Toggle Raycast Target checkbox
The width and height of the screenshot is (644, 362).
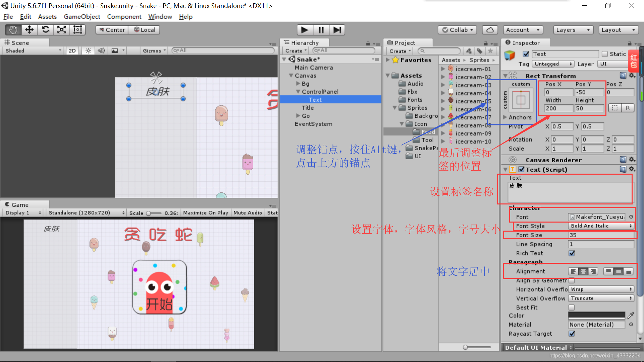pyautogui.click(x=572, y=334)
